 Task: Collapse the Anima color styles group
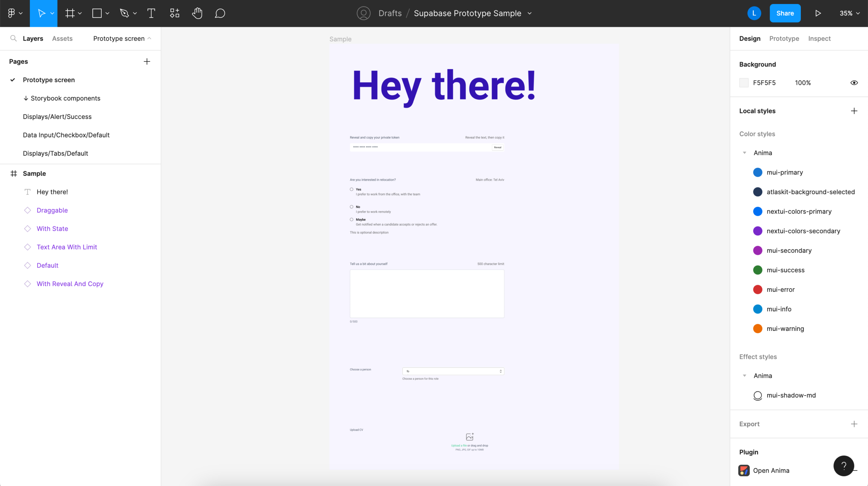745,153
